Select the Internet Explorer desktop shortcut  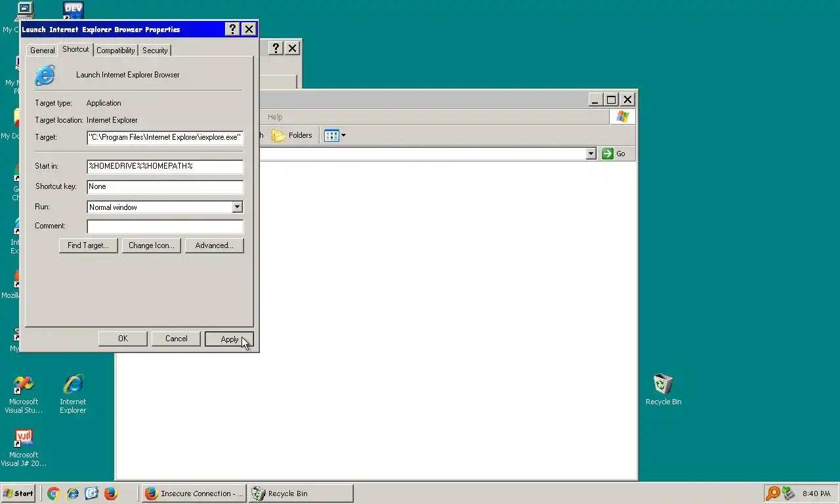(73, 394)
